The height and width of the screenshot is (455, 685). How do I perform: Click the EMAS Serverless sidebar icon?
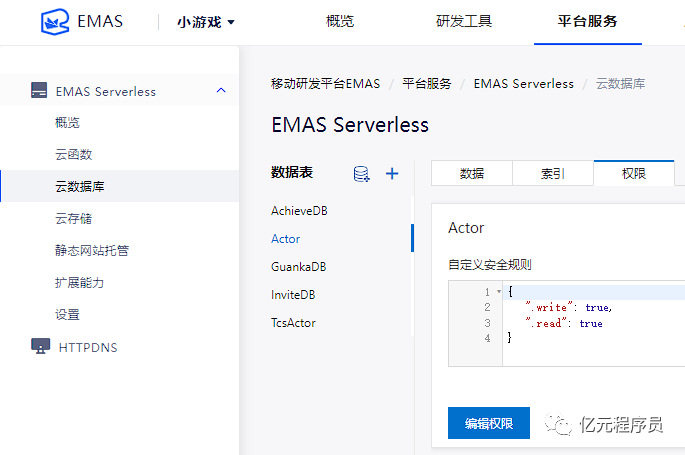39,90
